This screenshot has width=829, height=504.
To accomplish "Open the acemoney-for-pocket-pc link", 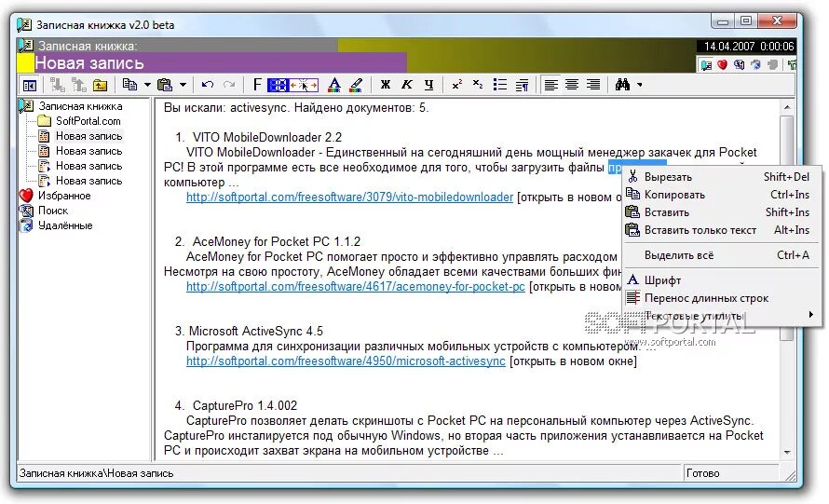I will pos(355,287).
